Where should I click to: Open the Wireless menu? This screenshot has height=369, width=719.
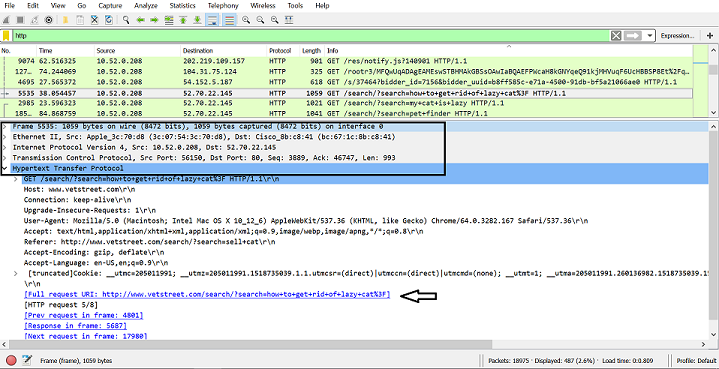click(x=263, y=6)
